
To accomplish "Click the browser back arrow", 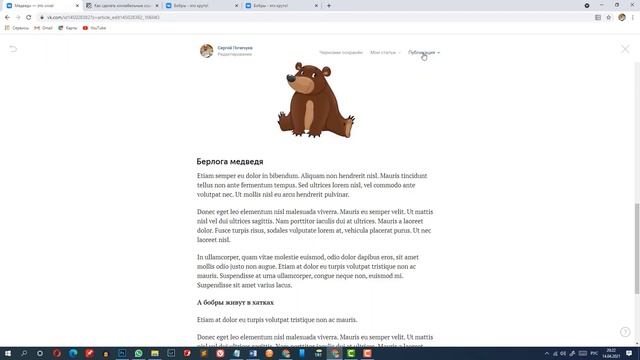I will click(x=7, y=18).
